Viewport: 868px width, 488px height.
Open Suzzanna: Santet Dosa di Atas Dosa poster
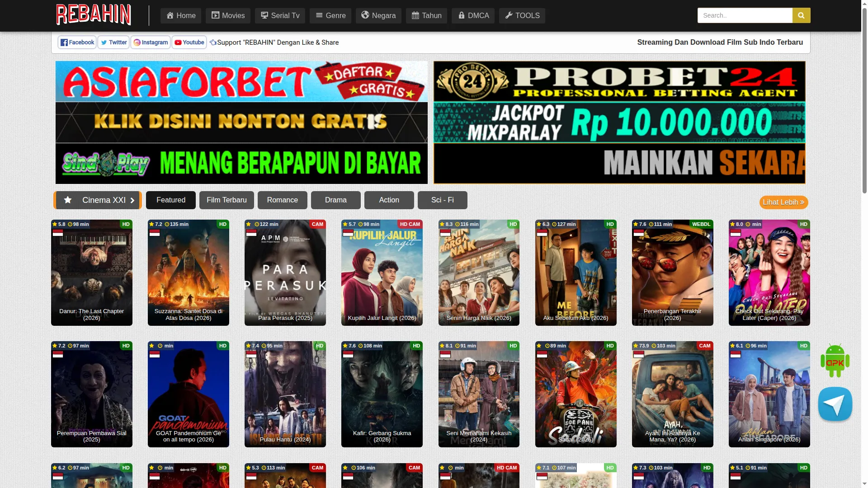click(x=189, y=273)
